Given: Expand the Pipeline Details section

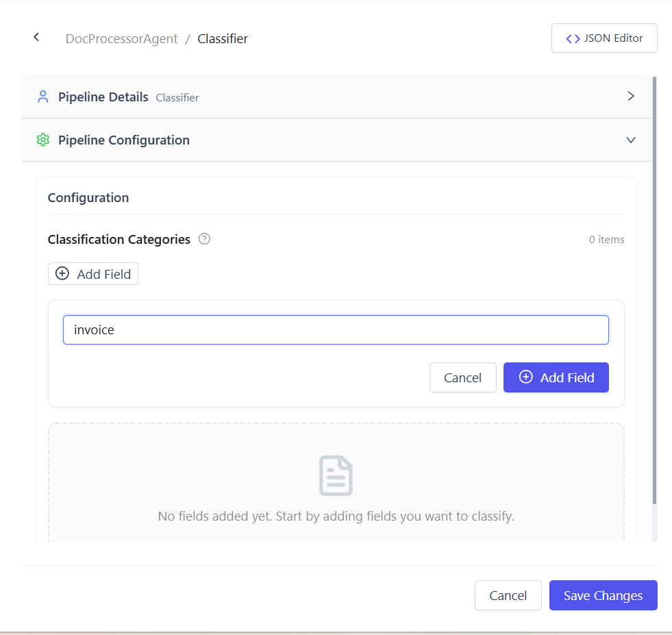Looking at the screenshot, I should (x=336, y=97).
